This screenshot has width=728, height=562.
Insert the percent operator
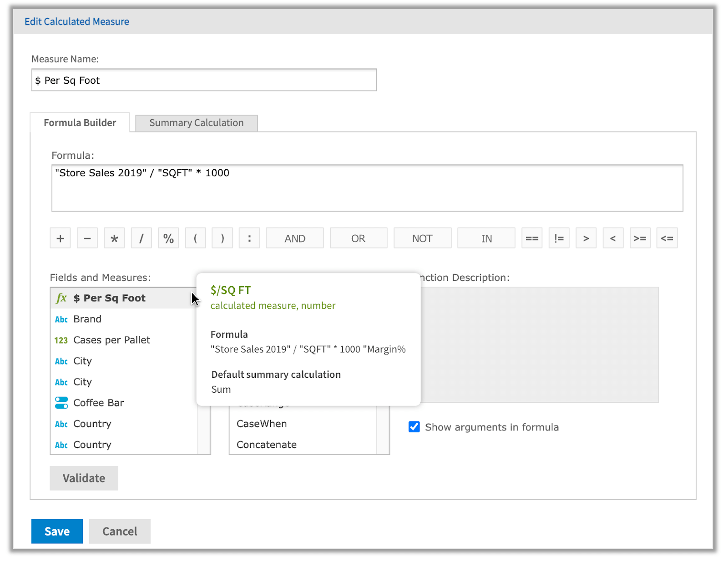pyautogui.click(x=168, y=238)
